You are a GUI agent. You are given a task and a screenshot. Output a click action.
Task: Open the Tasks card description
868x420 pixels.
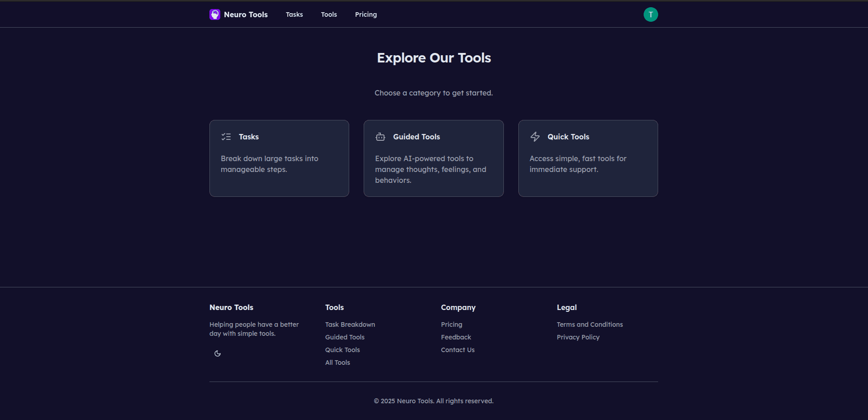coord(270,164)
